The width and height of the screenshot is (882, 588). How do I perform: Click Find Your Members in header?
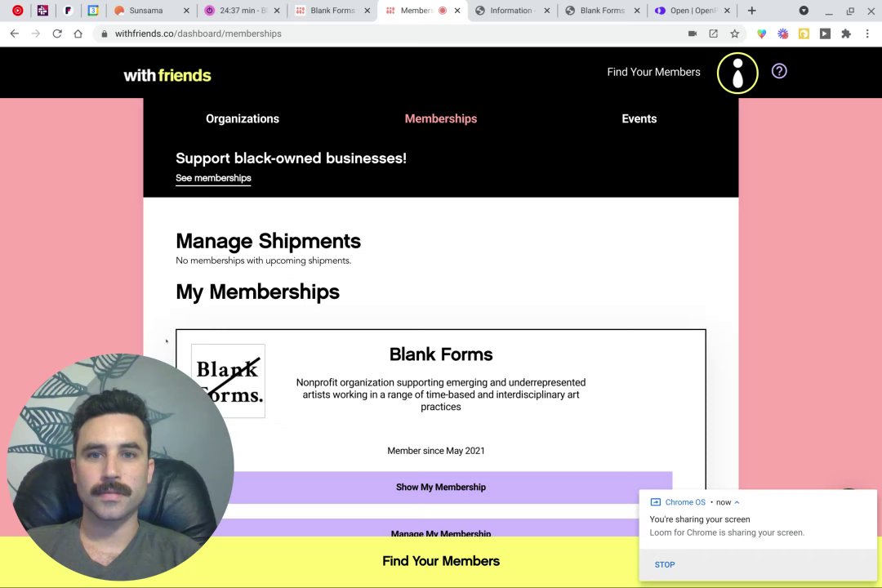point(653,72)
